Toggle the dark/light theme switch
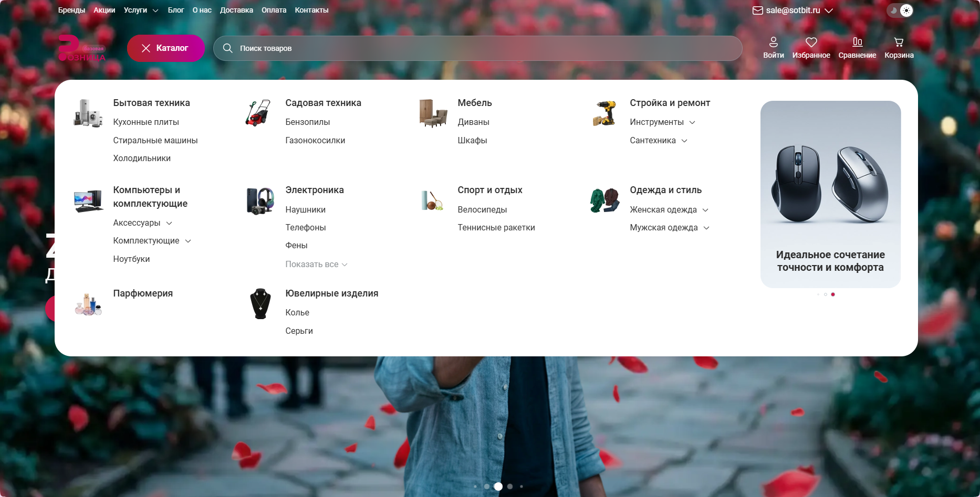The height and width of the screenshot is (497, 980). pos(900,10)
